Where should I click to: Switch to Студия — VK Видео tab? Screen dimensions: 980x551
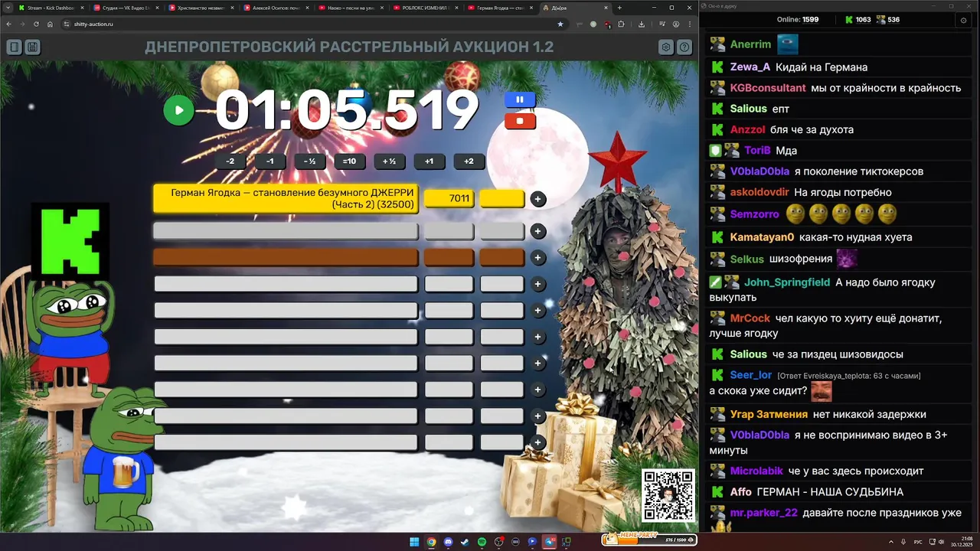pos(126,8)
